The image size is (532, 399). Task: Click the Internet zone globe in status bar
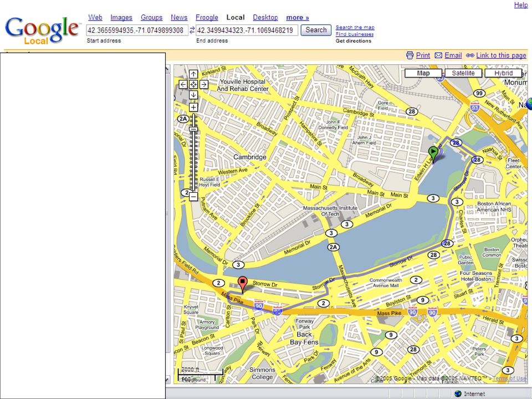(x=458, y=393)
